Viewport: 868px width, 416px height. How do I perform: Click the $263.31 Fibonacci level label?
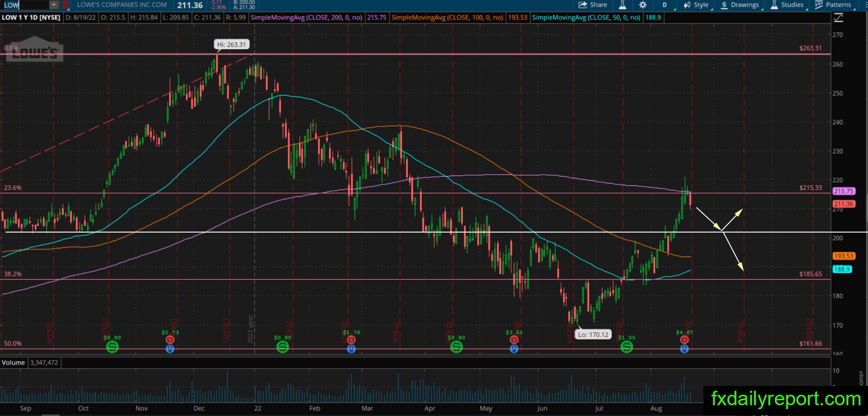[811, 48]
